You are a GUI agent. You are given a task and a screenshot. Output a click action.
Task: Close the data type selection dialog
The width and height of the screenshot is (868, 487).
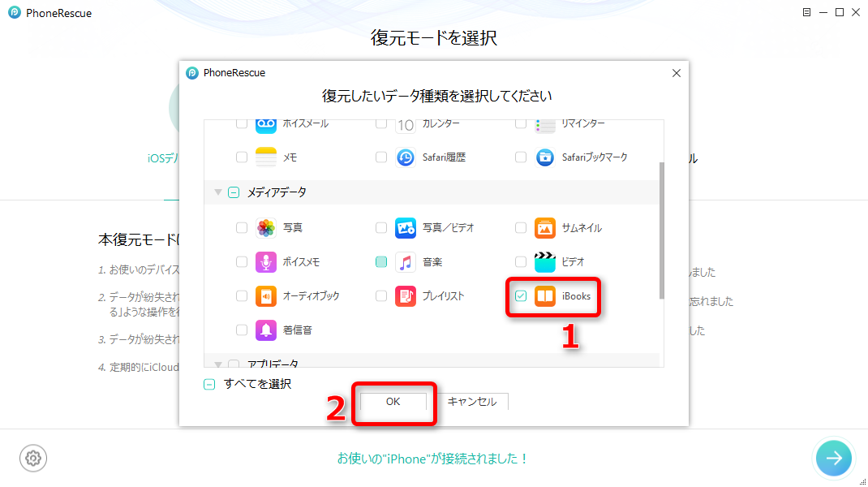(x=676, y=73)
